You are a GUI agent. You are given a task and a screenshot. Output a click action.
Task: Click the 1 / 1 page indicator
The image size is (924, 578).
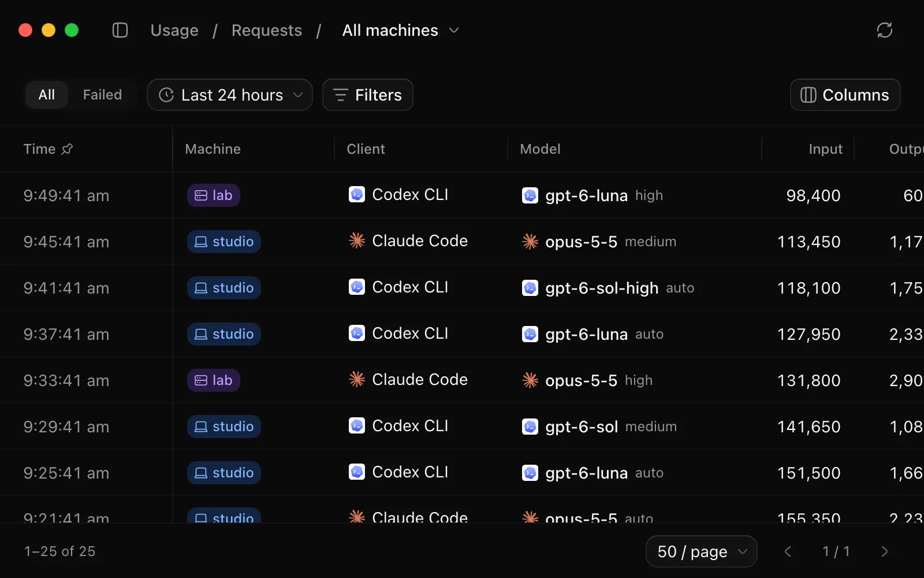coord(836,551)
